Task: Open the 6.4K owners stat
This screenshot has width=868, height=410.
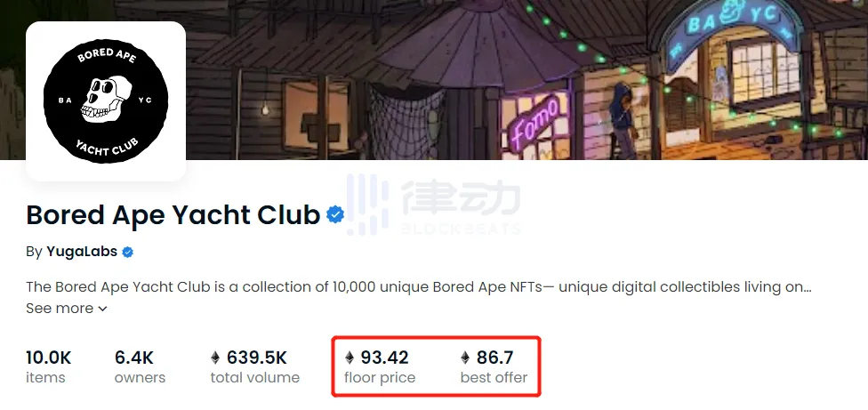Action: pos(140,366)
